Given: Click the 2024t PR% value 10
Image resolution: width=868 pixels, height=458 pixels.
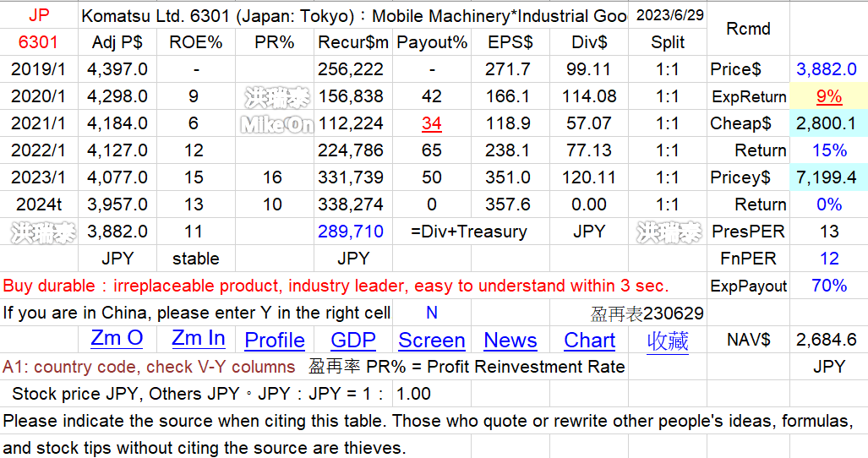Looking at the screenshot, I should click(x=272, y=204).
